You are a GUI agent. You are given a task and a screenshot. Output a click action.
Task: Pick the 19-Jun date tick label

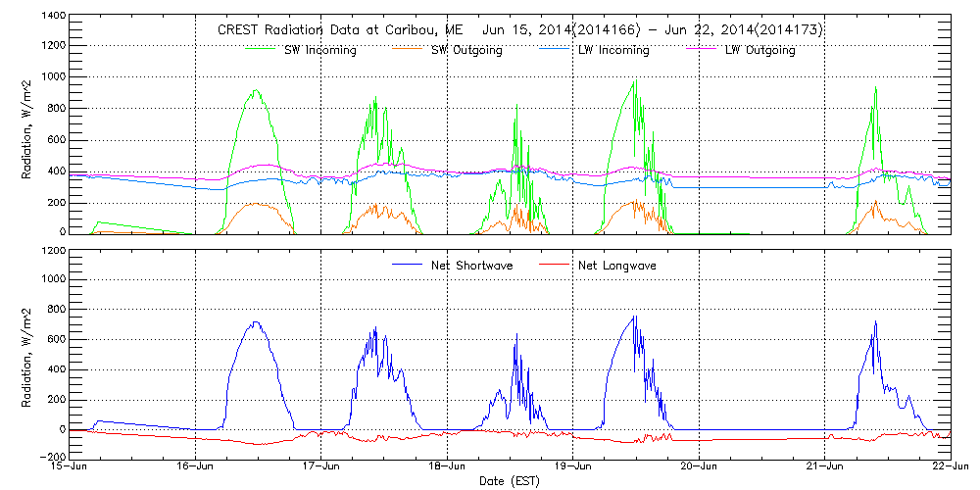coord(573,466)
